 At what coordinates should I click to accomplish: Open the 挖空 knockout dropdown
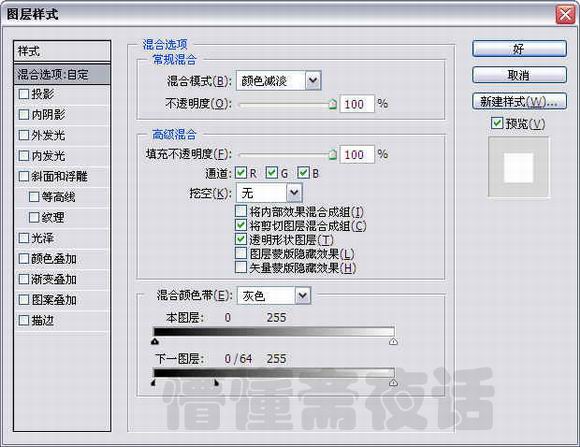coord(269,192)
